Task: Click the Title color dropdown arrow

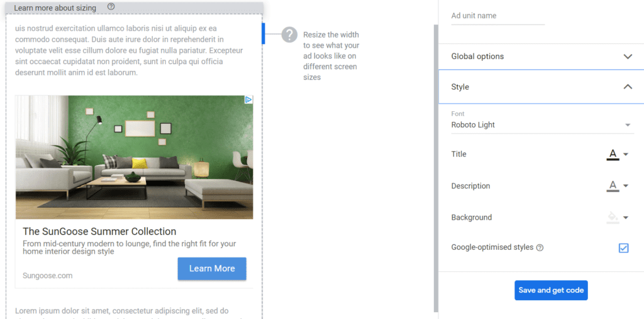Action: (626, 154)
